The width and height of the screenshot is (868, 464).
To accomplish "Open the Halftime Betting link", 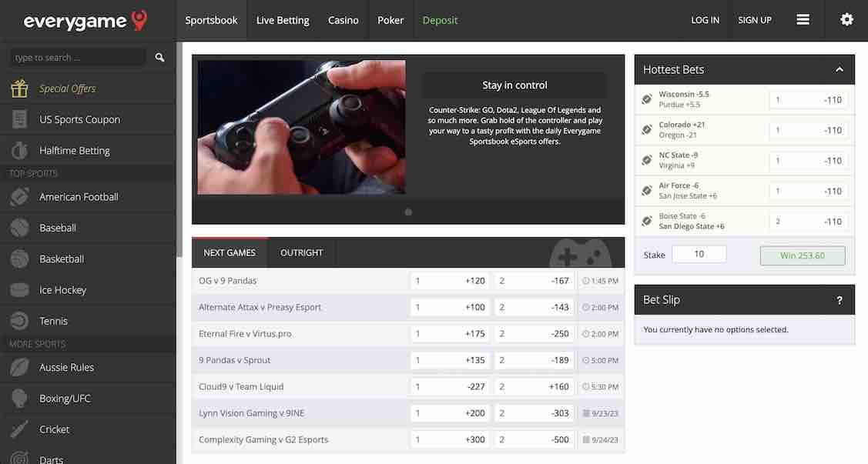I will click(72, 150).
